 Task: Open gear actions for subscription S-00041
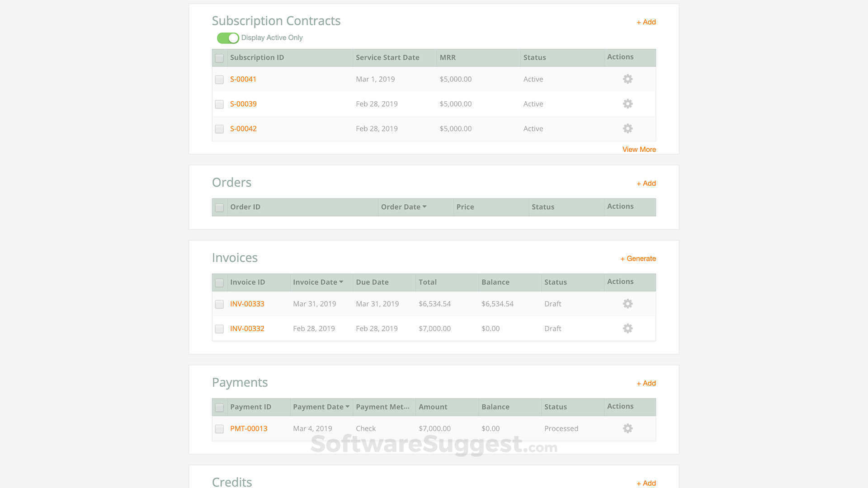[x=627, y=79]
